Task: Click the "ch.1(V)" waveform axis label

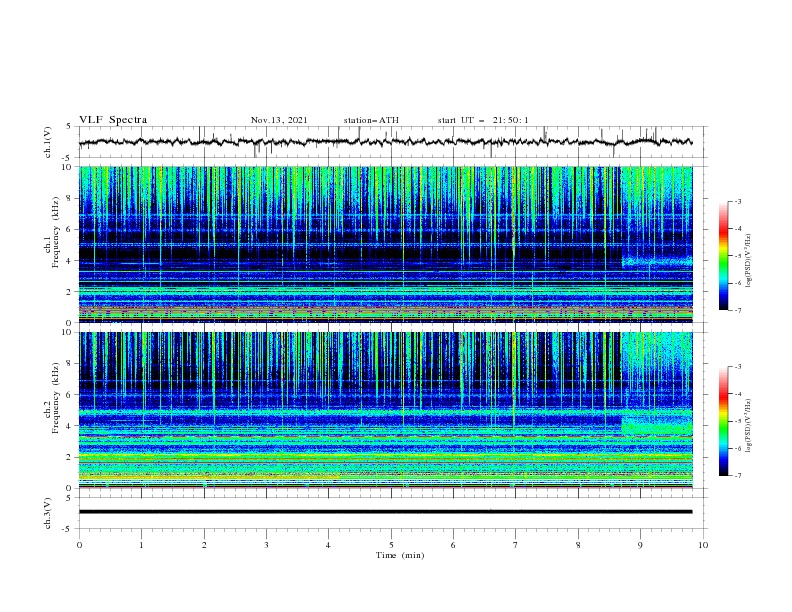Action: click(x=48, y=142)
